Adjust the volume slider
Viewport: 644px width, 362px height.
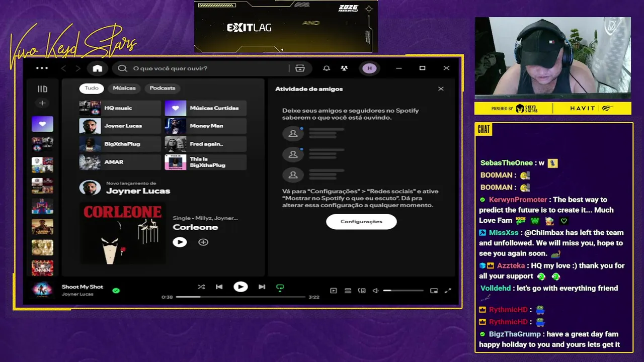click(x=403, y=291)
